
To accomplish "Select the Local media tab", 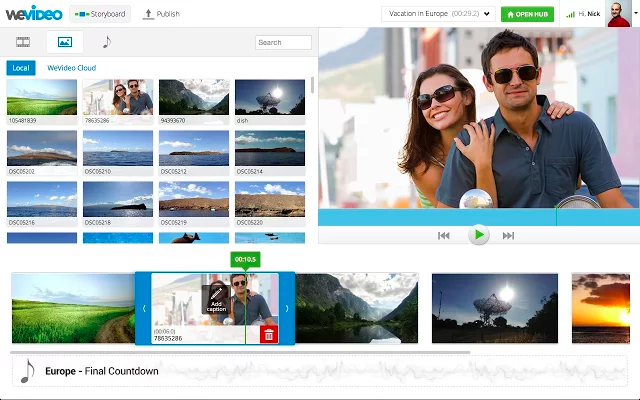I will 21,68.
